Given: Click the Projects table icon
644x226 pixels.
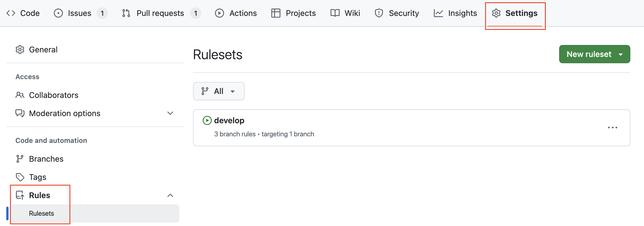Looking at the screenshot, I should click(276, 13).
